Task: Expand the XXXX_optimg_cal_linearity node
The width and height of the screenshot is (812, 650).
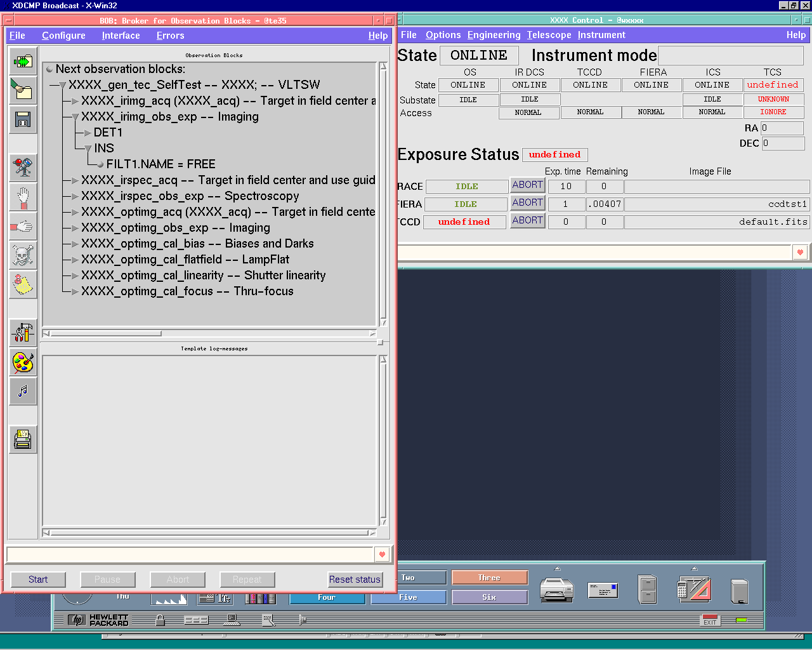Action: [x=75, y=275]
